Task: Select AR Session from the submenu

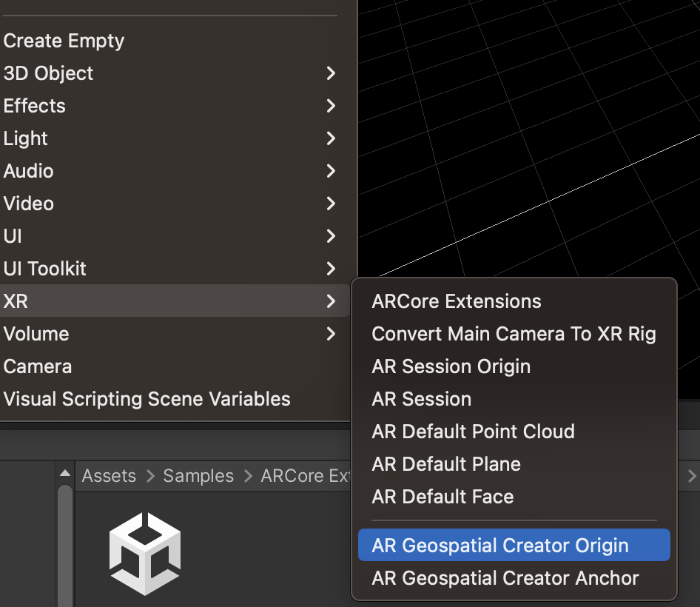Action: pyautogui.click(x=421, y=398)
